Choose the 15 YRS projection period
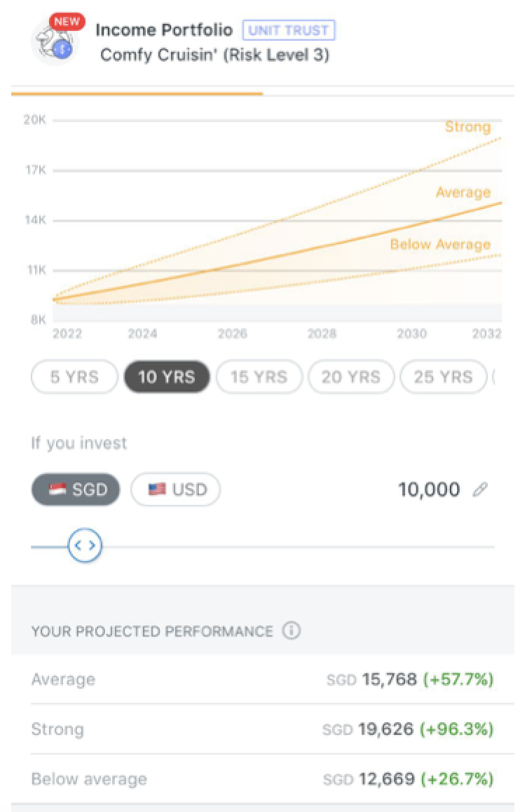Viewport: 520px width, 812px height. [x=259, y=377]
